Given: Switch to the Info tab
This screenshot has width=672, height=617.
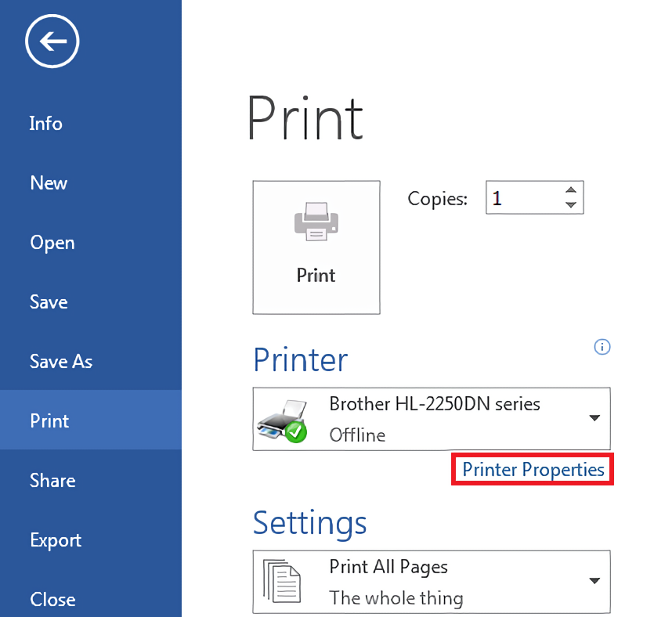Looking at the screenshot, I should [45, 123].
